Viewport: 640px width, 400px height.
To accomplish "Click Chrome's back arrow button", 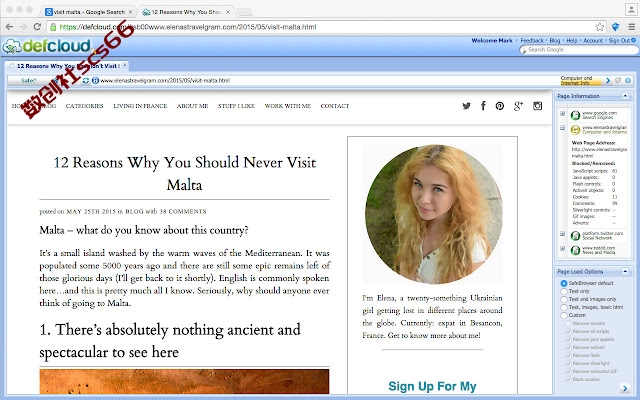I will point(9,27).
